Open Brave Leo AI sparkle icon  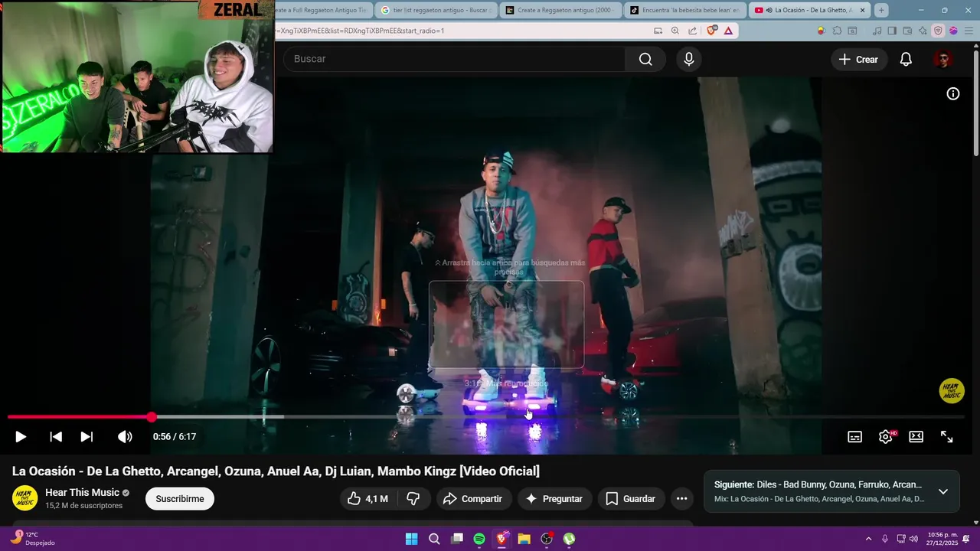click(923, 31)
